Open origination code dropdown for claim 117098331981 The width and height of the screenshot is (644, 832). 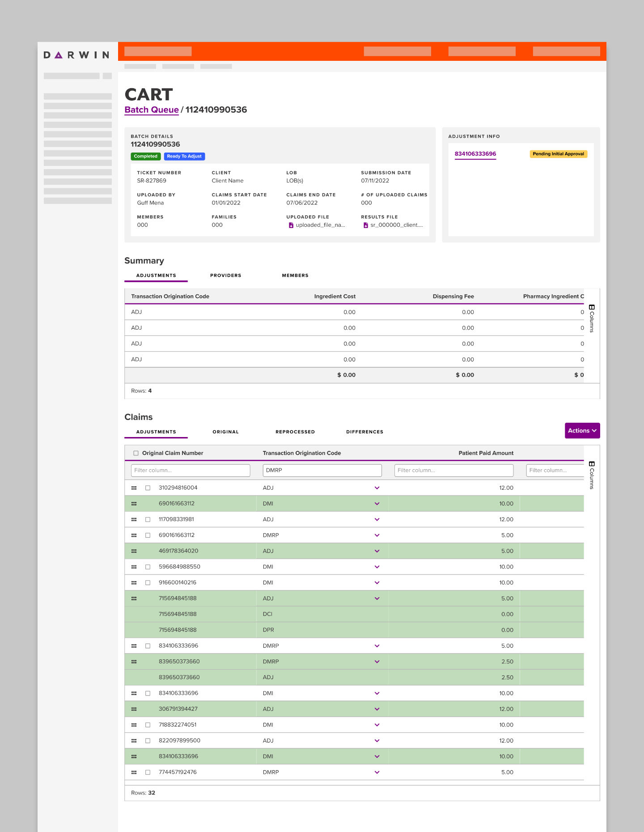click(377, 520)
